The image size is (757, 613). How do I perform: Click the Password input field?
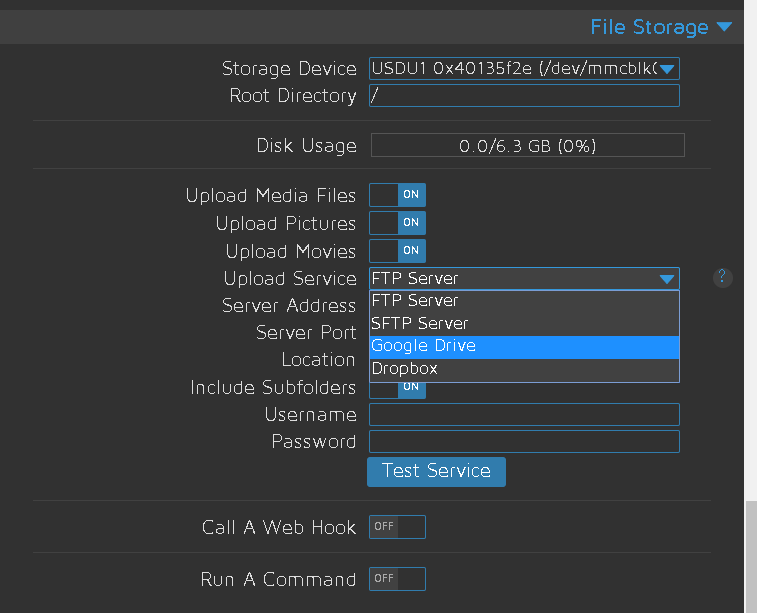524,442
